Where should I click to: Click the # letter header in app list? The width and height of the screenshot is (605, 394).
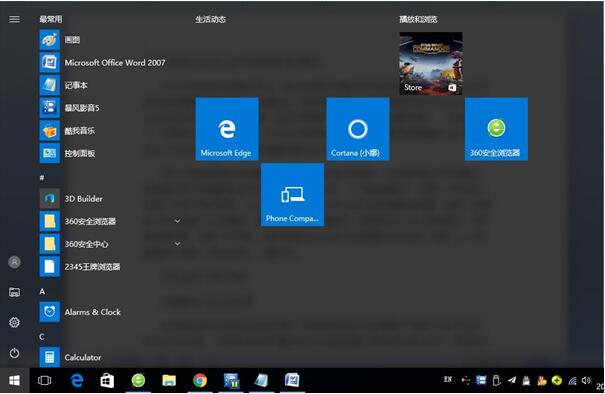42,178
